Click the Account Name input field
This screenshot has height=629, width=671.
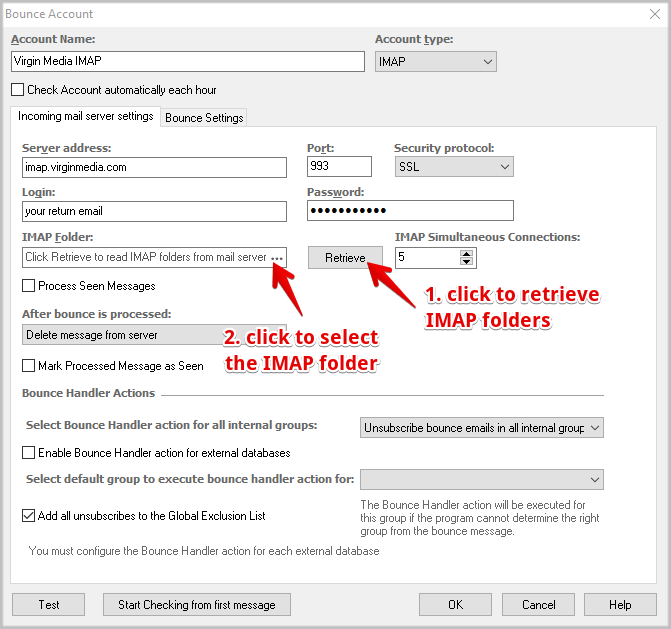(188, 61)
